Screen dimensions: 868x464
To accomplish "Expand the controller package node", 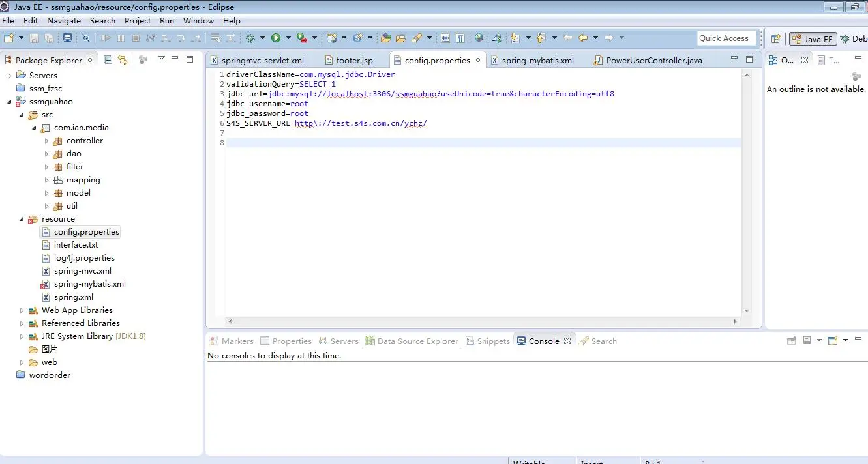I will tap(46, 141).
